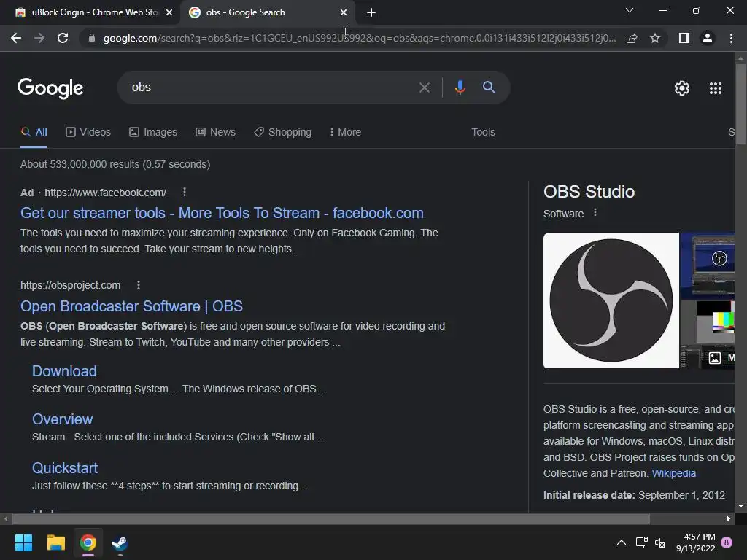View site security lock info

coord(91,38)
